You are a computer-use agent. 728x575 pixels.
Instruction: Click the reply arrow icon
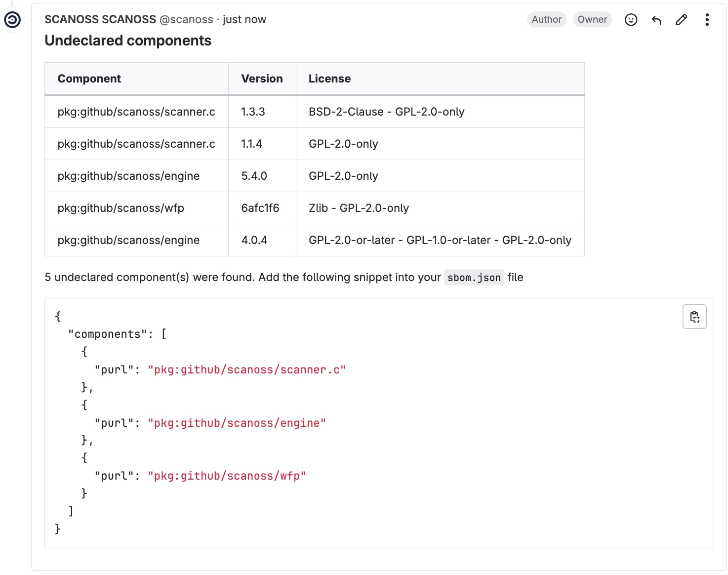pyautogui.click(x=656, y=20)
